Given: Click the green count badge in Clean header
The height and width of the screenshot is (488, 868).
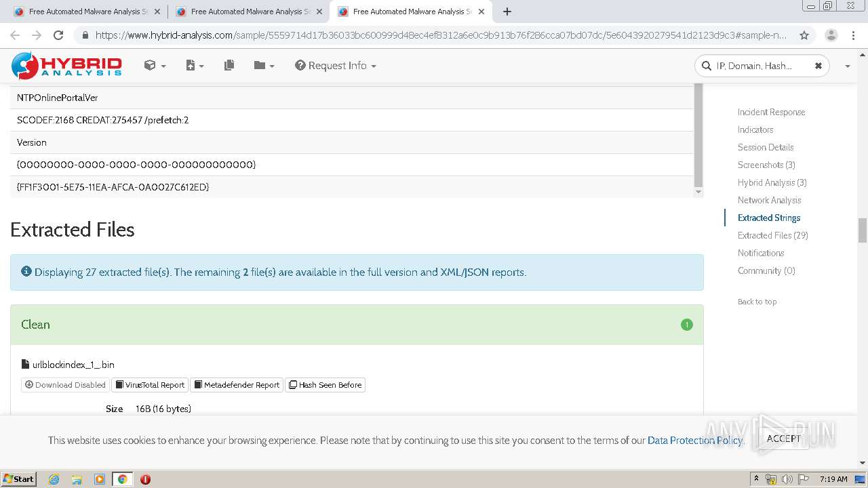Looking at the screenshot, I should click(686, 325).
